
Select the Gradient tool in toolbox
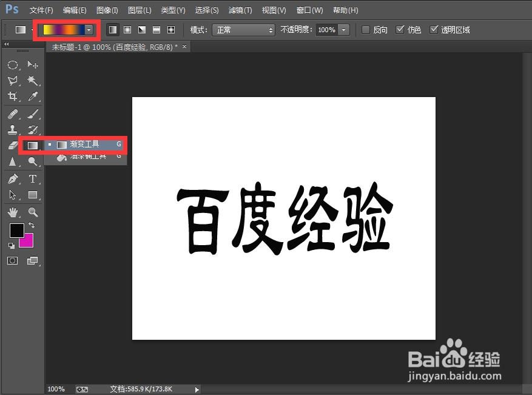[33, 146]
